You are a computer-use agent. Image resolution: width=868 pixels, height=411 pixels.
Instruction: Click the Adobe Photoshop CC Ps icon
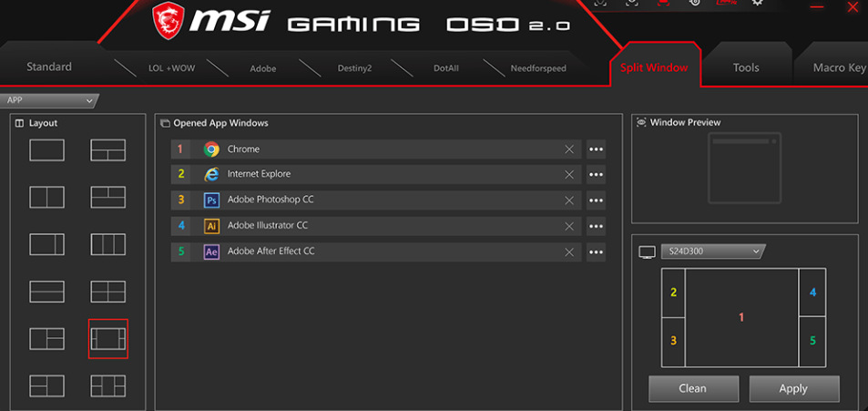coord(211,200)
